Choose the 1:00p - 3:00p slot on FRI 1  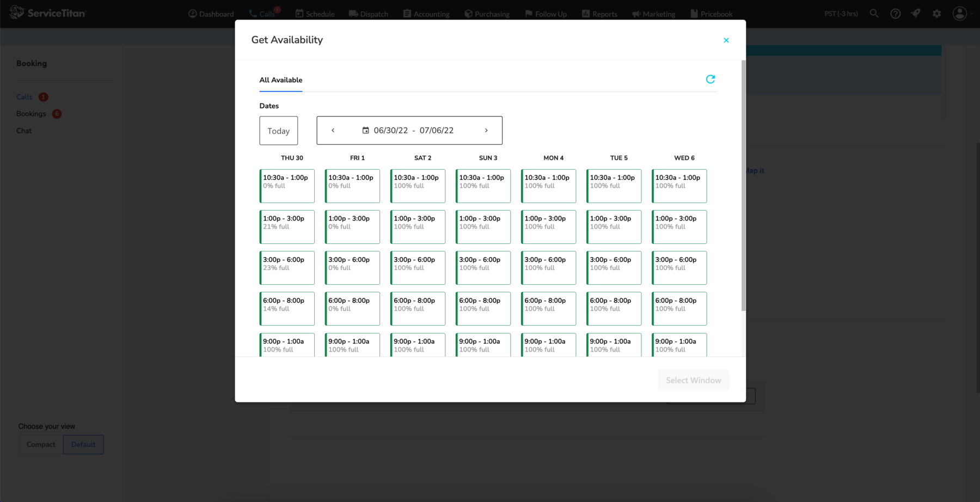(x=352, y=226)
